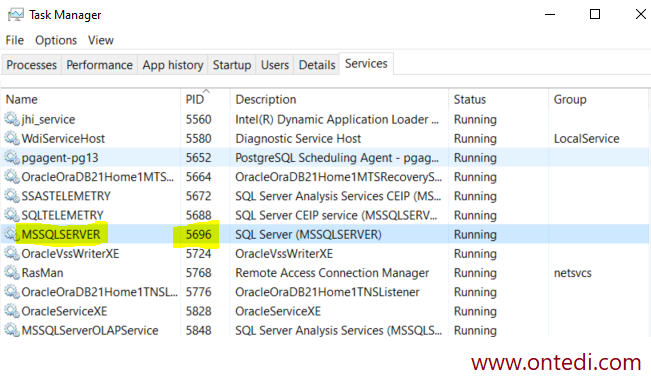This screenshot has width=651, height=379.
Task: Select the SQLTELEMETRY service name
Action: (62, 215)
